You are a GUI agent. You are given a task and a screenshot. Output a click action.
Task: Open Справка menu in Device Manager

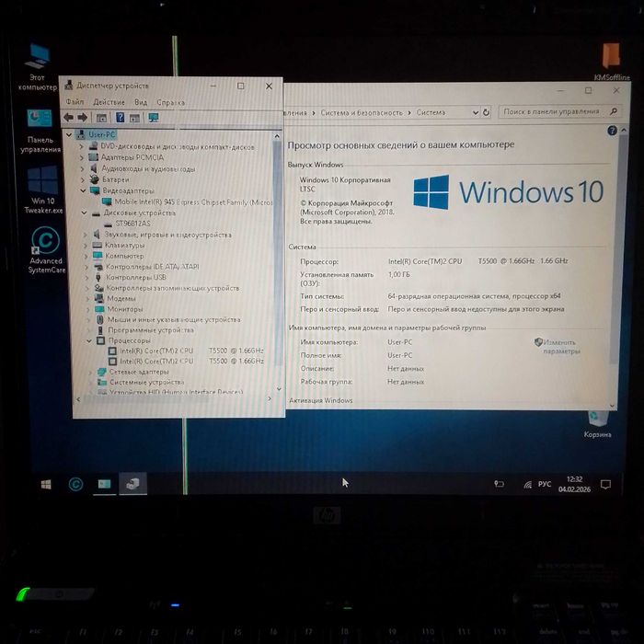170,102
